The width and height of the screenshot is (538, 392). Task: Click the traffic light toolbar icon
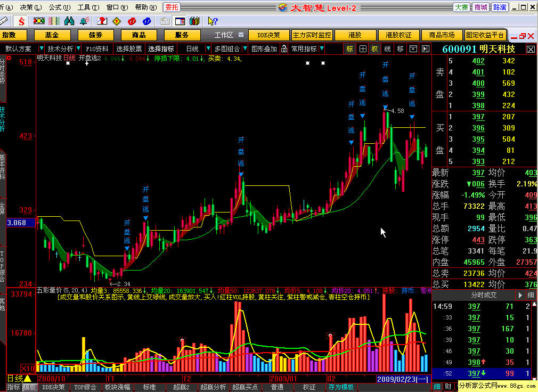click(39, 21)
